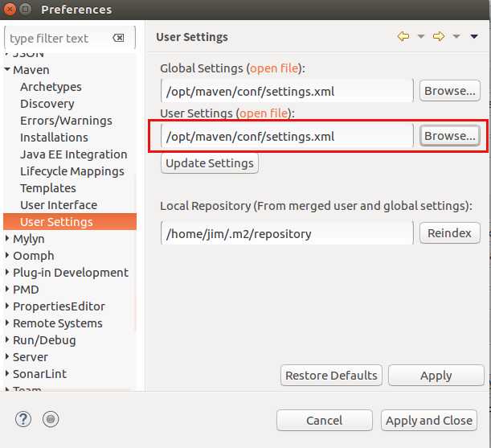Viewport: 491px width, 448px height.
Task: Select Archetypes under Maven
Action: [51, 87]
